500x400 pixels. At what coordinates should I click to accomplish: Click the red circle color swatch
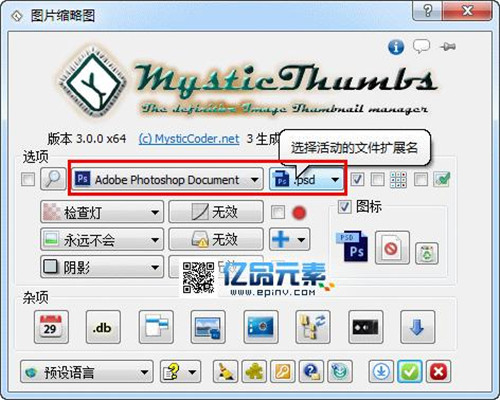coord(299,213)
